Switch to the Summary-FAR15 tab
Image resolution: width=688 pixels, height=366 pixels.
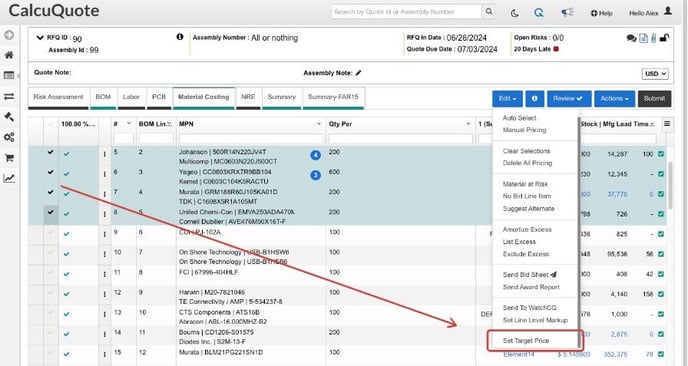point(333,97)
